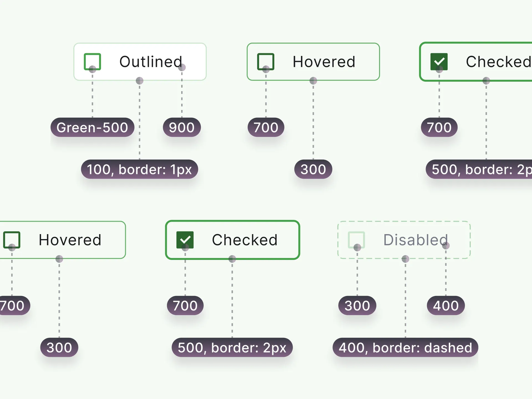Select the 900 annotation tag
Screen dimensions: 532x399
182,127
